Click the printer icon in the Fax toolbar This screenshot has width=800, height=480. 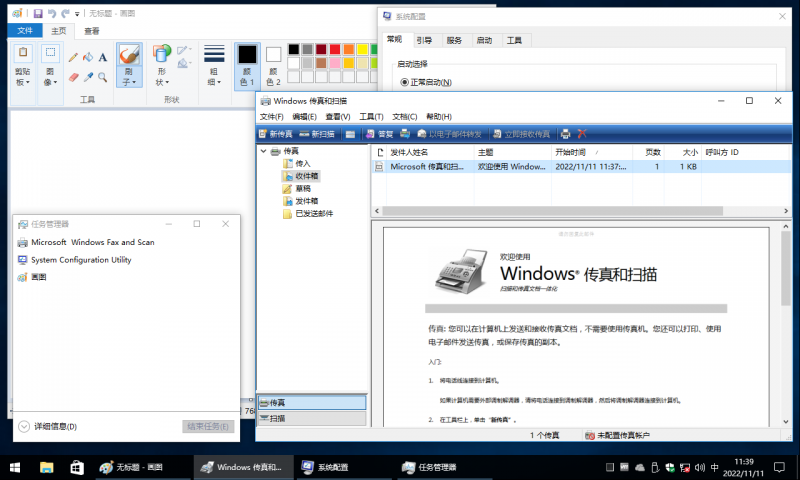click(565, 134)
